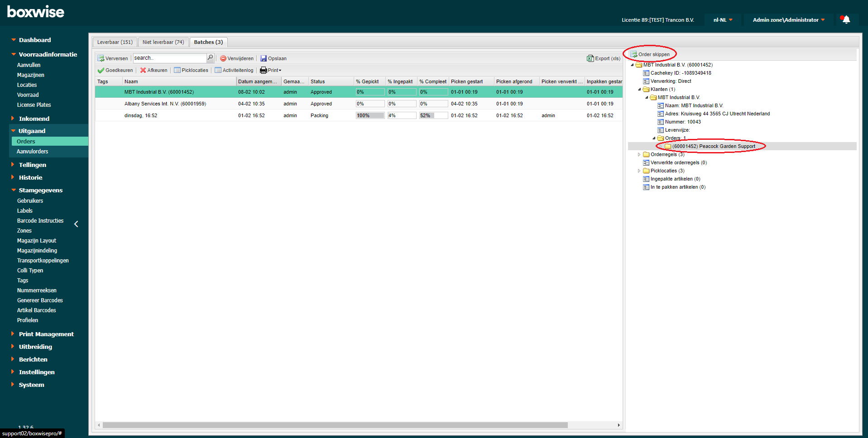Click the 4% Ingepakt progress bar
This screenshot has height=438, width=868.
point(402,115)
